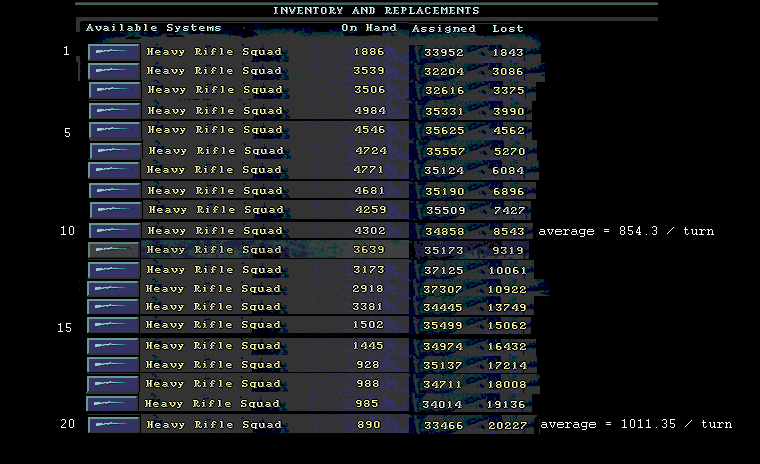Click the Lost value 13749
Viewport: 760px width, 464px height.
[x=507, y=308]
